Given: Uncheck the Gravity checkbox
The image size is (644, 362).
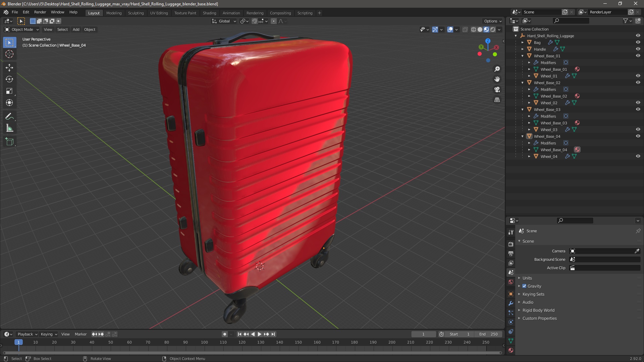Looking at the screenshot, I should click(524, 286).
